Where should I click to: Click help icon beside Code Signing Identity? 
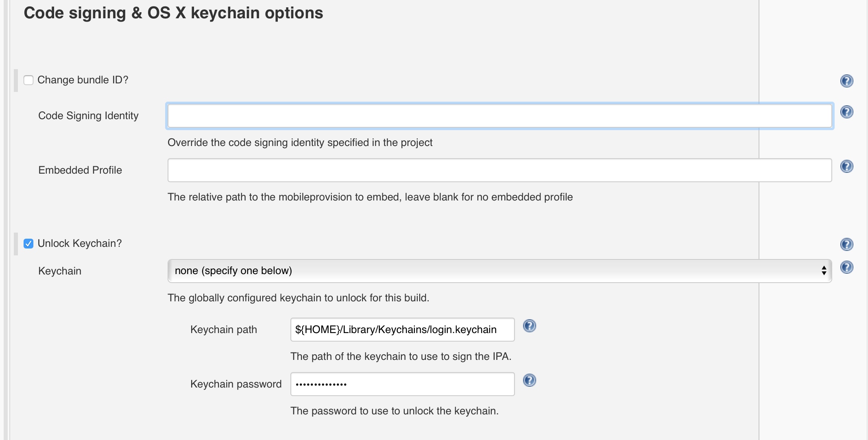[x=846, y=112]
